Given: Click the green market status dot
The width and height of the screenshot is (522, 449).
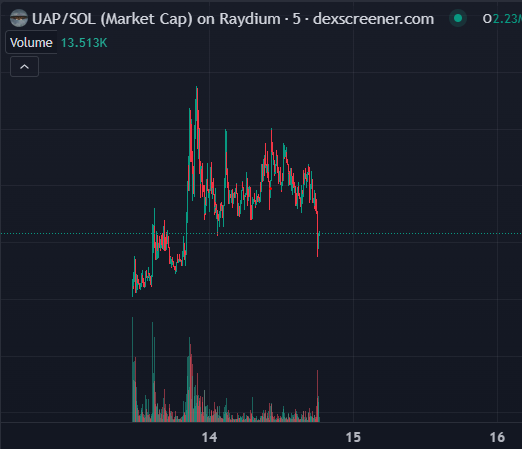Looking at the screenshot, I should pos(458,18).
